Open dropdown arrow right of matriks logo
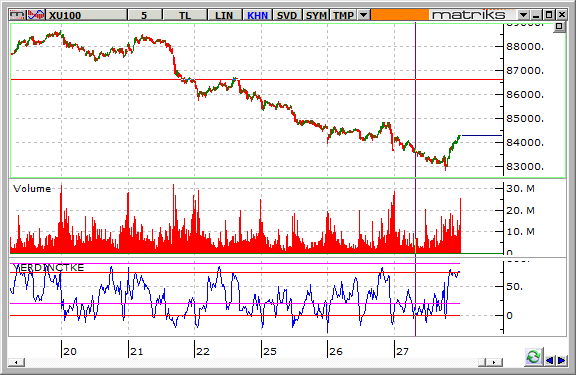The height and width of the screenshot is (375, 576). coord(523,15)
